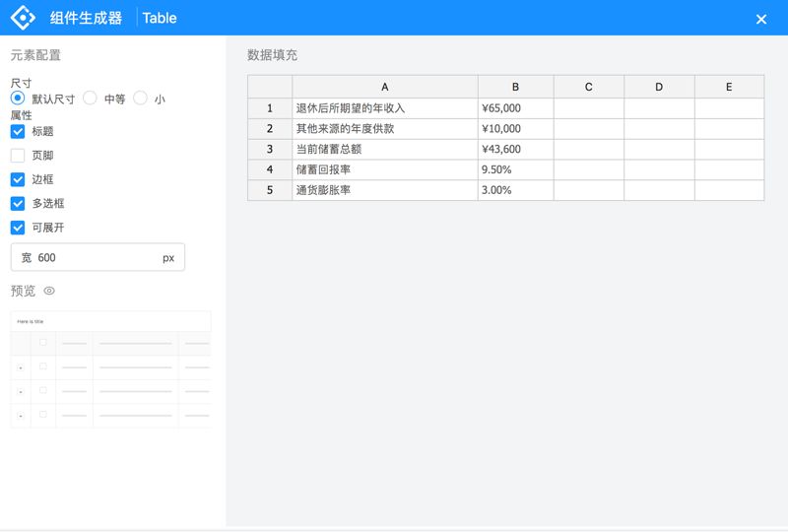Image resolution: width=788 pixels, height=532 pixels.
Task: Close the Table generator dialog
Action: (x=760, y=19)
